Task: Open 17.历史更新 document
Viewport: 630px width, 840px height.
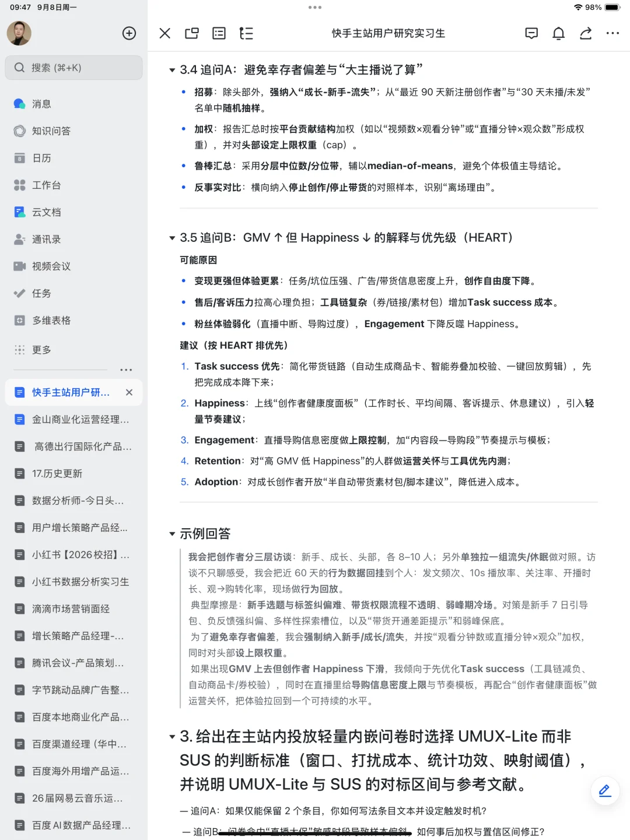Action: click(x=73, y=473)
